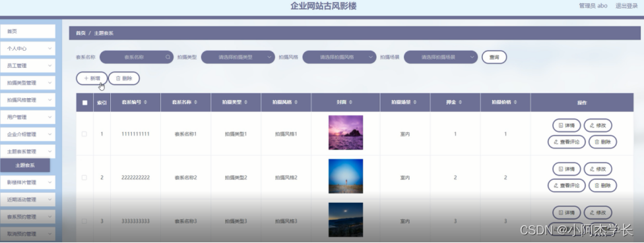Tick the checkbox for row 1111111111
The width and height of the screenshot is (644, 243).
tap(84, 134)
